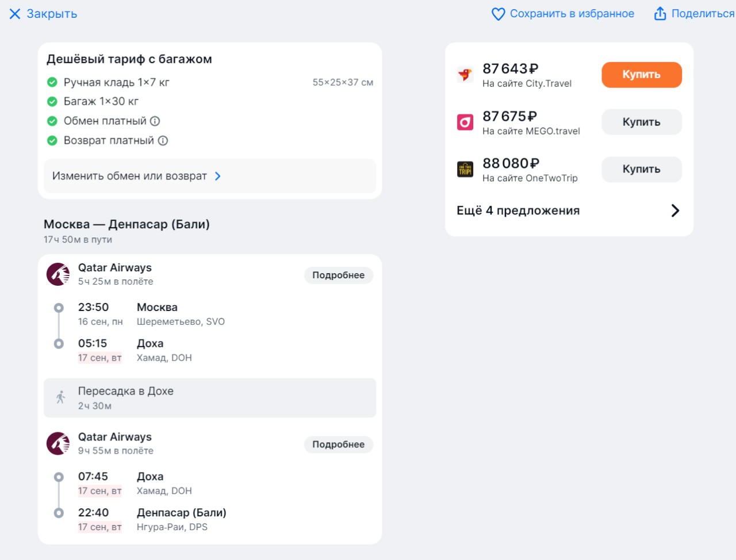This screenshot has width=736, height=560.
Task: Click the City.Travel bird logo
Action: pyautogui.click(x=465, y=74)
